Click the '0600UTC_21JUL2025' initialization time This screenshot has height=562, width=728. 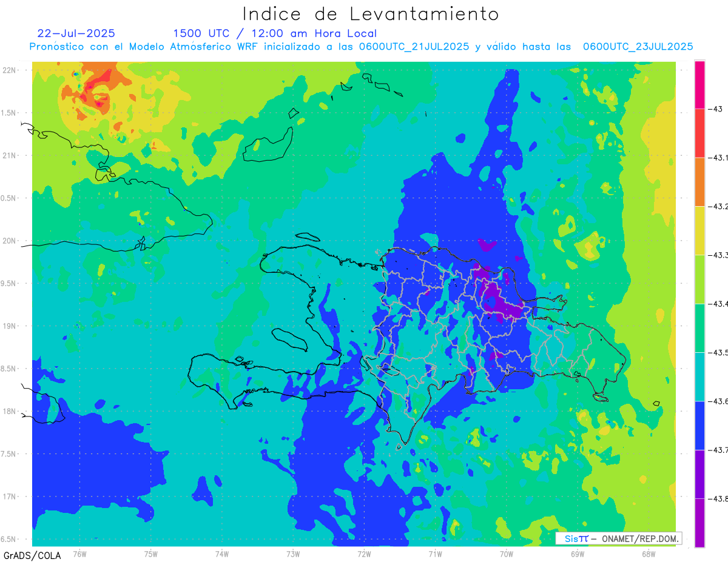[414, 47]
